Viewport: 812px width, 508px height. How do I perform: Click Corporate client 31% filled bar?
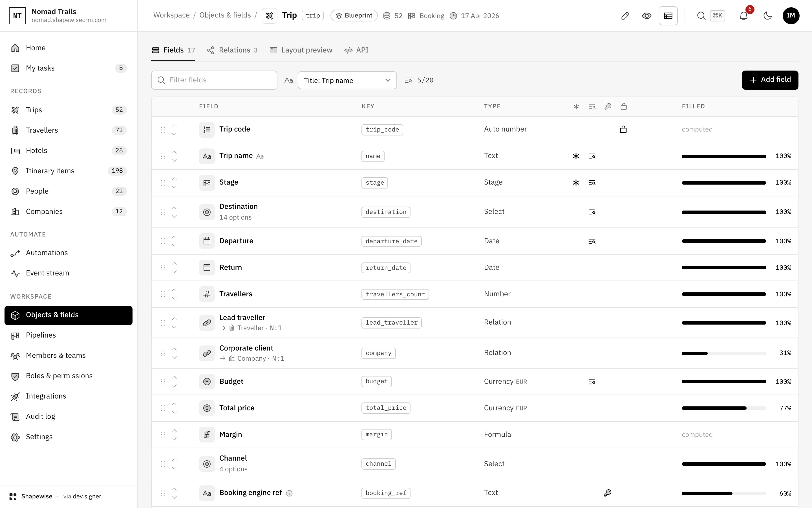point(724,353)
